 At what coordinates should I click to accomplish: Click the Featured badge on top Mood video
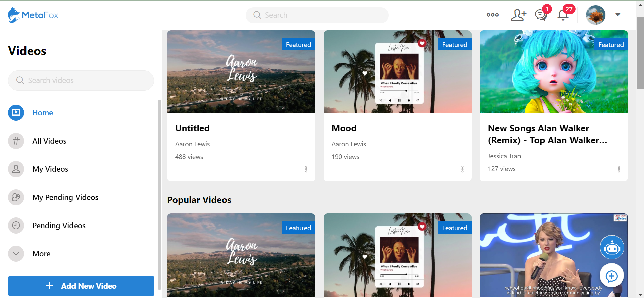click(455, 45)
